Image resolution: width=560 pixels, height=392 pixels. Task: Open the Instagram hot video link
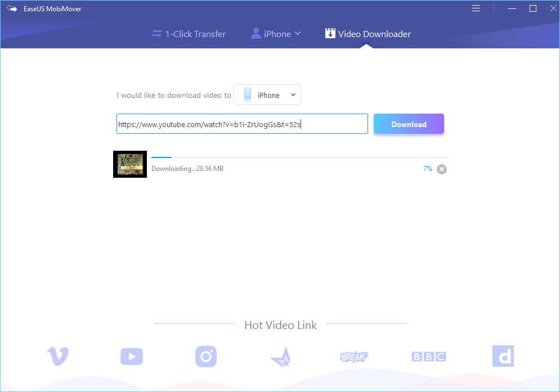(x=205, y=356)
